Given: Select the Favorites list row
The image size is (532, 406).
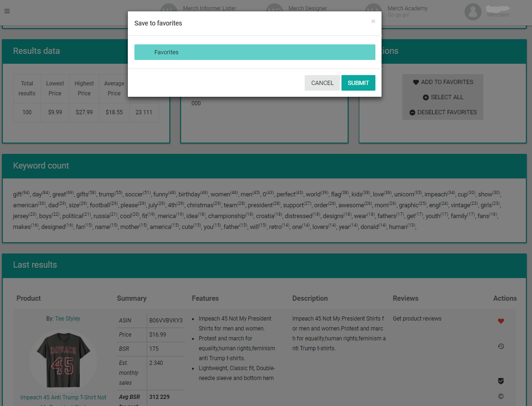Looking at the screenshot, I should point(255,52).
